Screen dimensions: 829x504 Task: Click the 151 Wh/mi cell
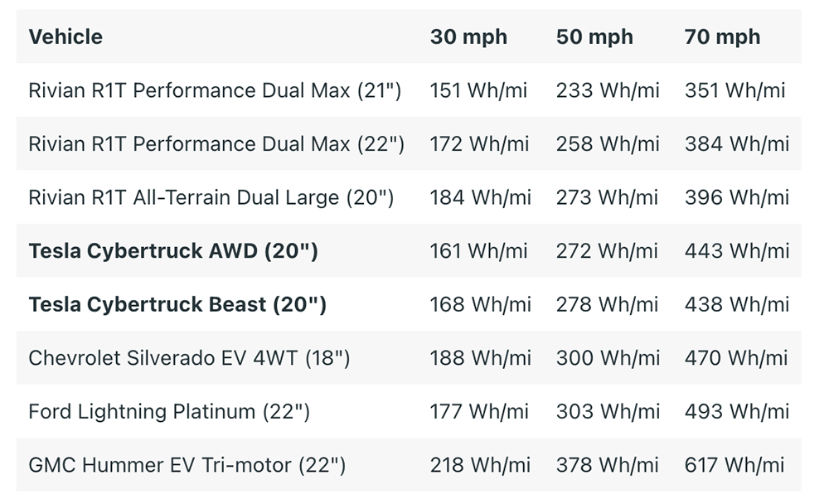coord(478,90)
